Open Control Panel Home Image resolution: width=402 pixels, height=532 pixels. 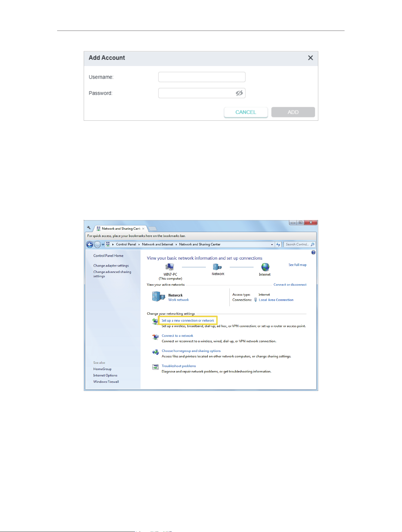[x=108, y=256]
